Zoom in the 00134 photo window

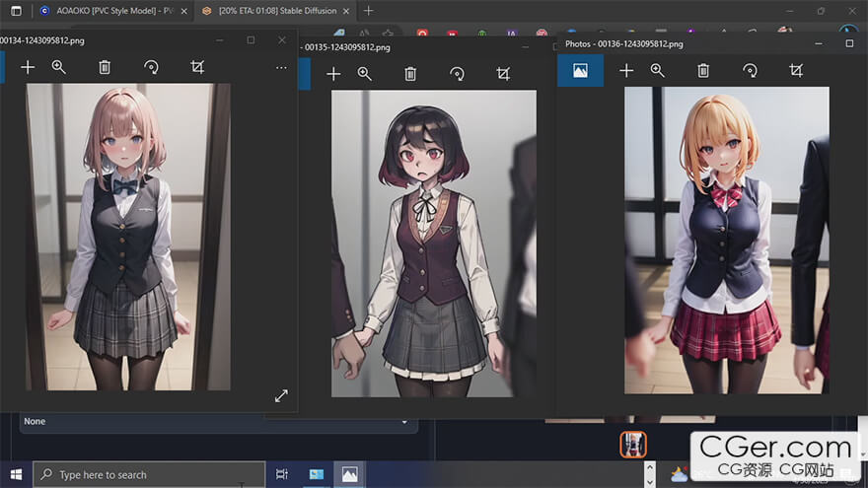pyautogui.click(x=58, y=67)
